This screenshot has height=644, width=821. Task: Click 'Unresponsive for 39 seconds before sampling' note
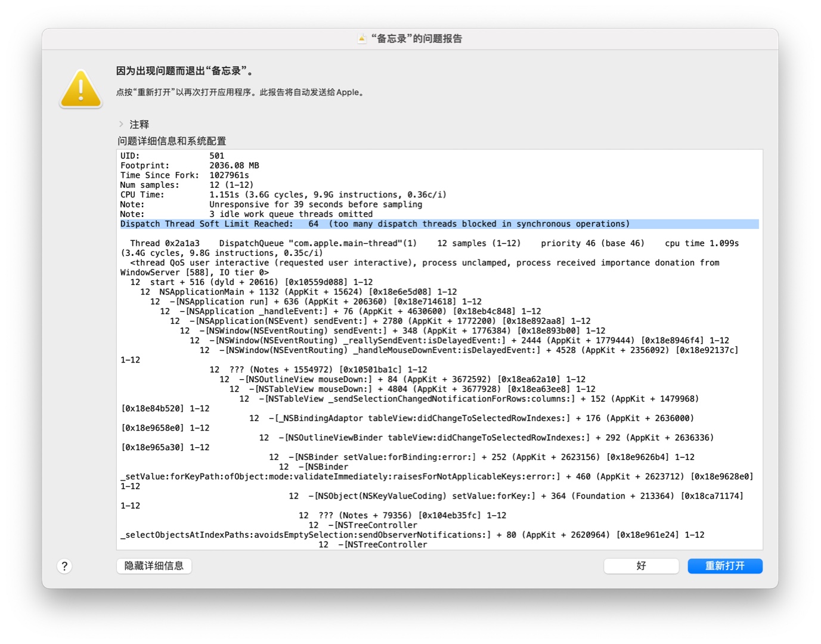point(315,205)
